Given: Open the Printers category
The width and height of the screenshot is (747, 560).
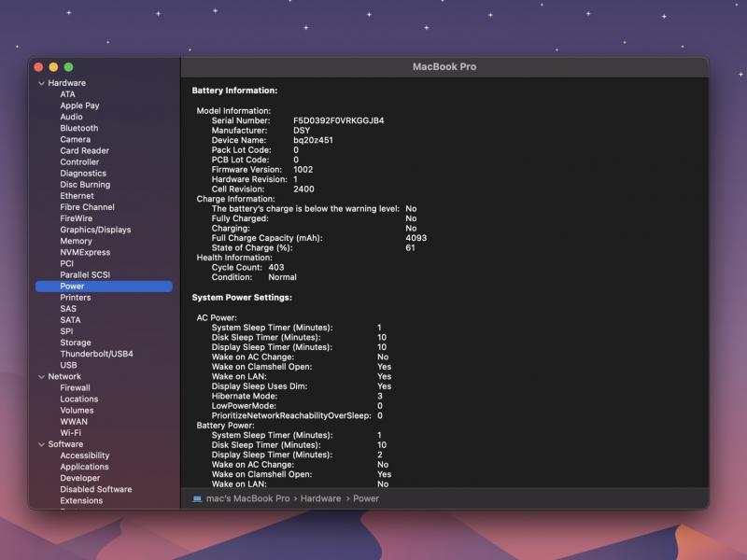Looking at the screenshot, I should click(x=76, y=298).
